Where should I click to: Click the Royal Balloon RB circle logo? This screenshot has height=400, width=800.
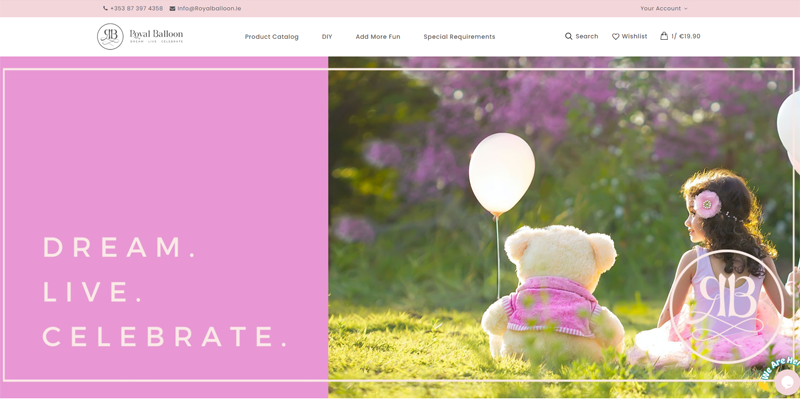110,37
